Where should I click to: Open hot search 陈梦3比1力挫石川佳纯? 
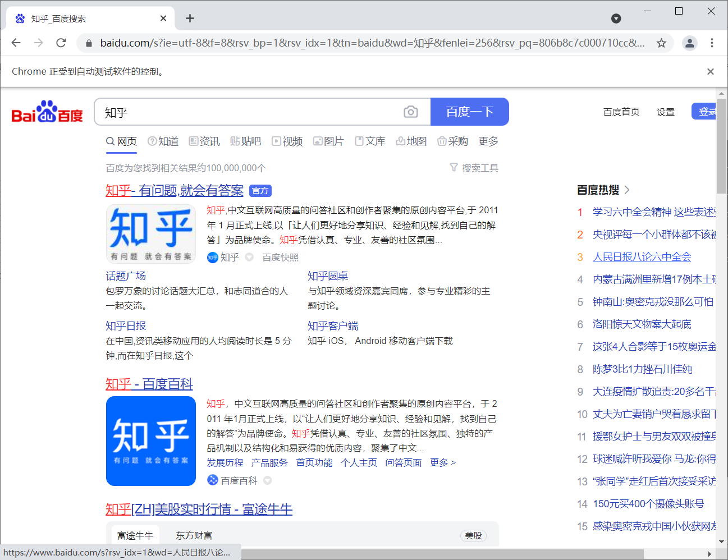tap(643, 369)
